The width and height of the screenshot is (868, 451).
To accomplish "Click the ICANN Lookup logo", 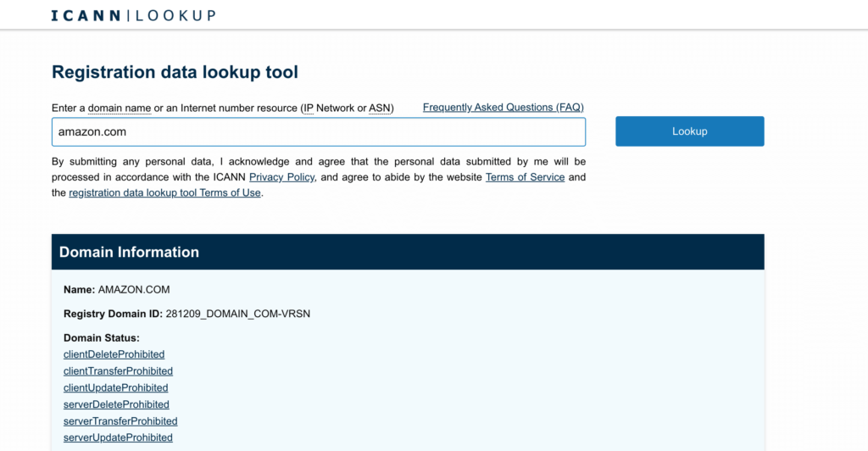I will [133, 15].
